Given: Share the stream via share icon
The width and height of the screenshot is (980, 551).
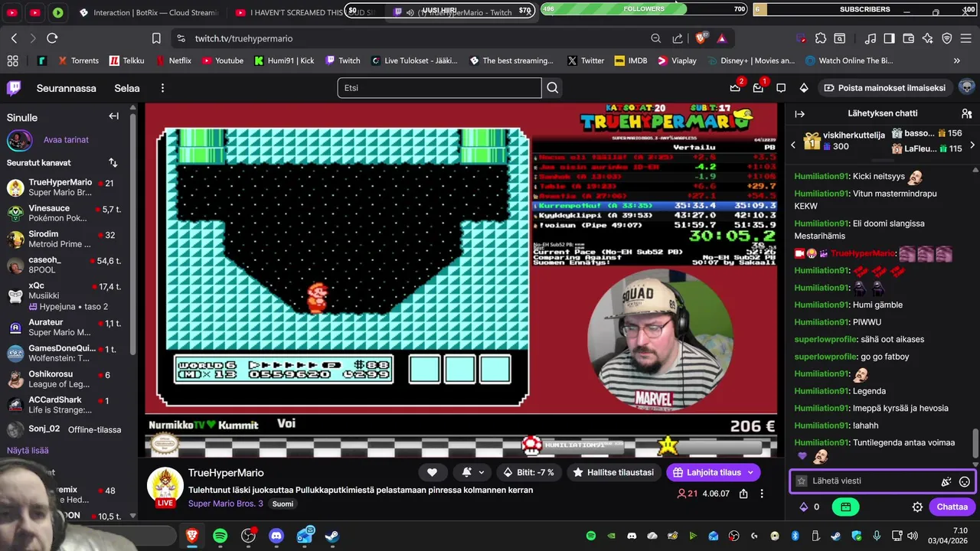Looking at the screenshot, I should point(743,494).
